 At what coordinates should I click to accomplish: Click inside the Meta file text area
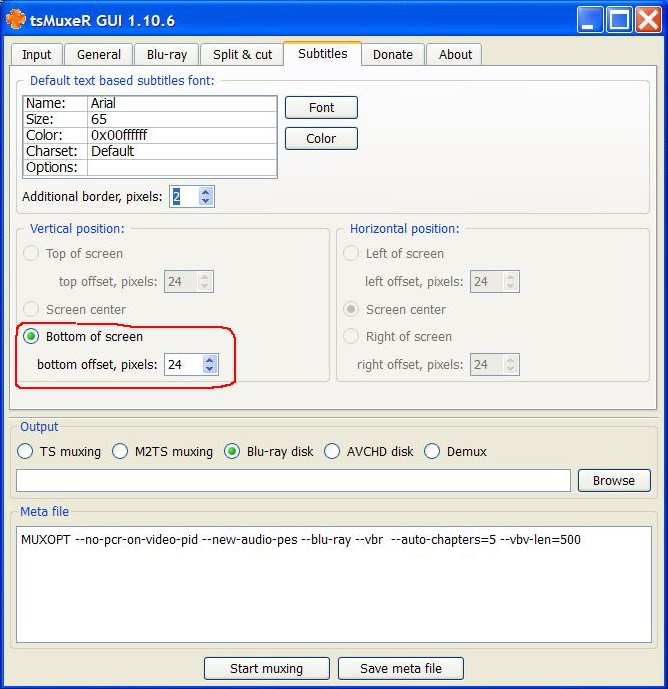[x=334, y=584]
